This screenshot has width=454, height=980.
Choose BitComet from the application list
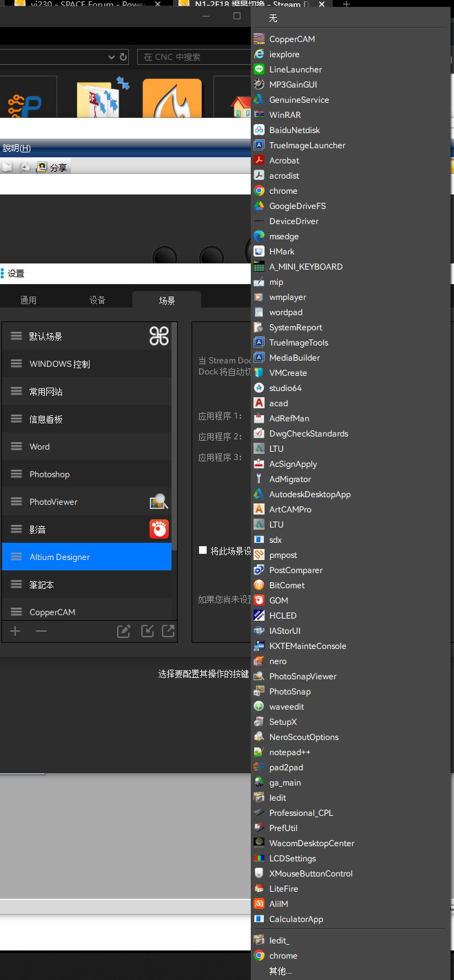352,585
